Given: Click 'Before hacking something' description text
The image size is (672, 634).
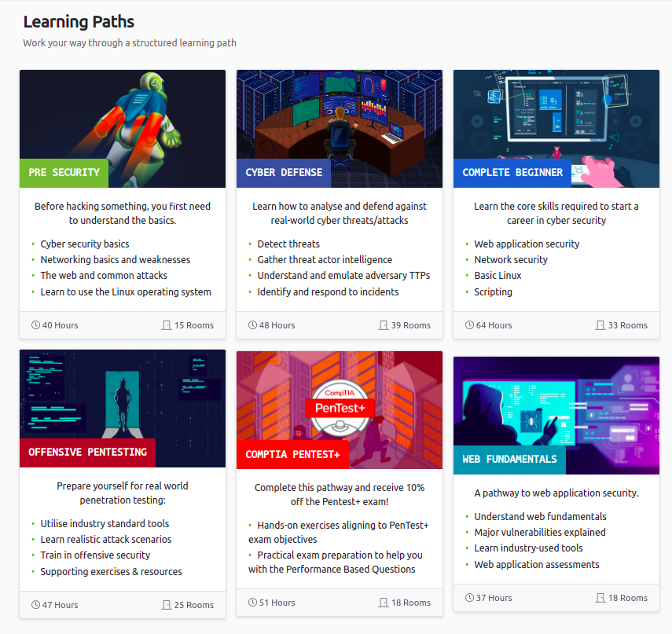Looking at the screenshot, I should tap(123, 213).
